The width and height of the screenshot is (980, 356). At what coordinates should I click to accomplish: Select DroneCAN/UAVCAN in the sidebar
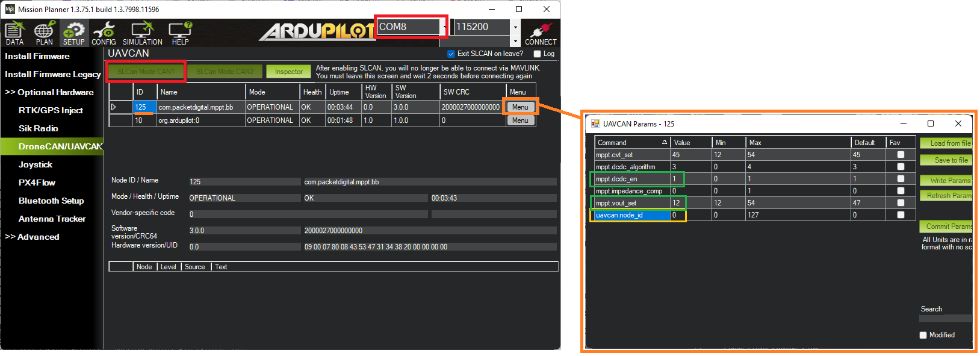click(60, 146)
